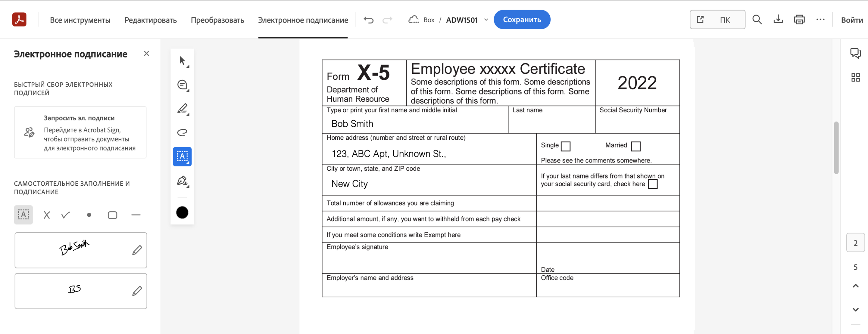Viewport: 868px width, 334px height.
Task: Click the Date field on the form
Action: (608, 258)
